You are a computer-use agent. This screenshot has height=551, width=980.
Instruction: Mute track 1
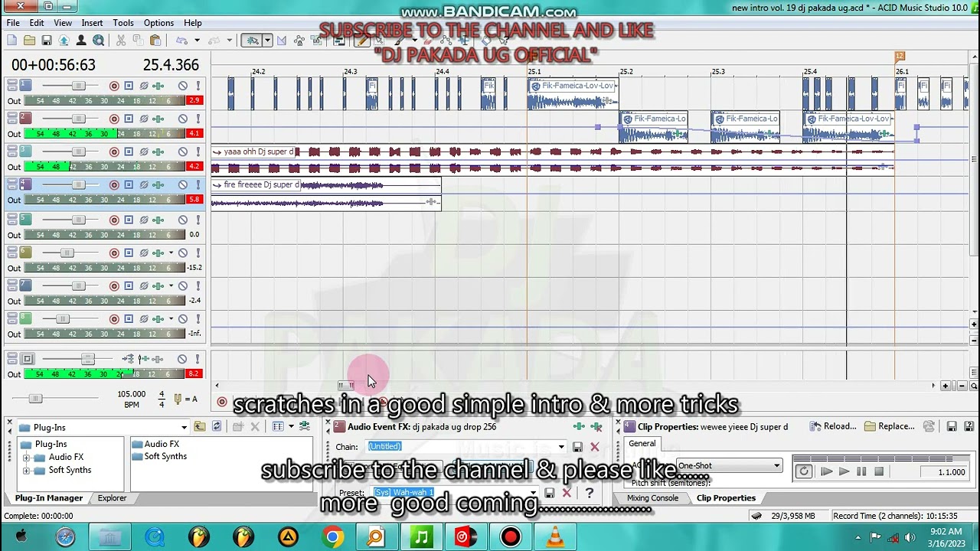[x=183, y=86]
